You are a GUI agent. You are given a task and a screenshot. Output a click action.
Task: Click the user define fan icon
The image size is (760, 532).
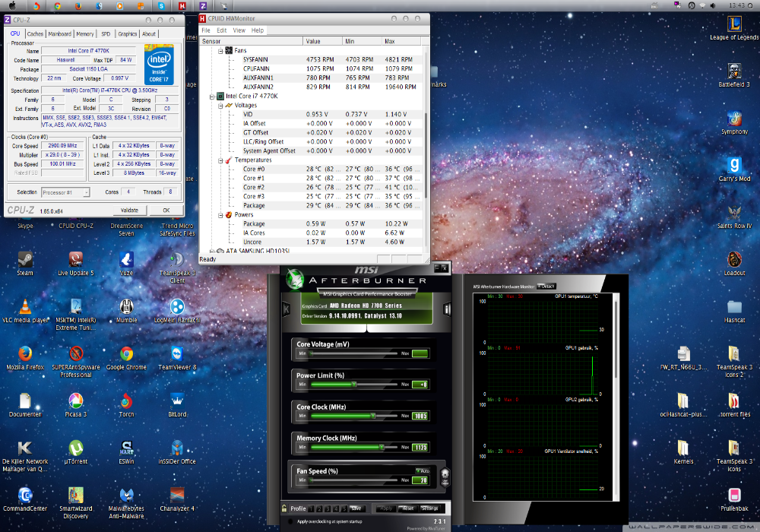445,477
